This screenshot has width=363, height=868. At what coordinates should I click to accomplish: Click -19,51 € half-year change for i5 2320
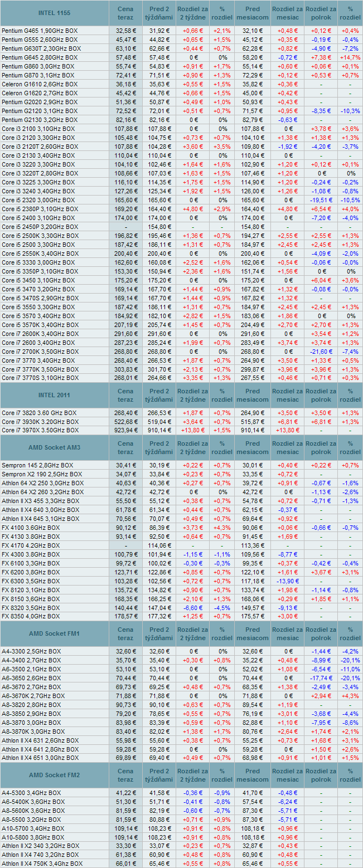(321, 200)
